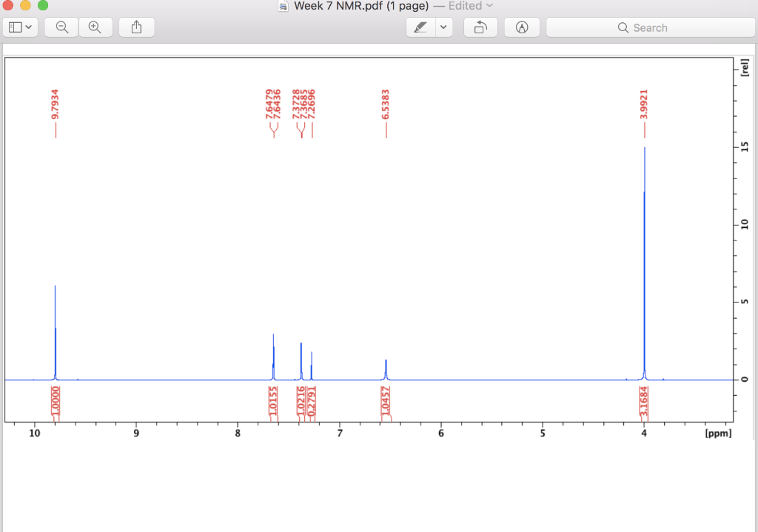Click the 1.0000 integration label

tap(55, 399)
